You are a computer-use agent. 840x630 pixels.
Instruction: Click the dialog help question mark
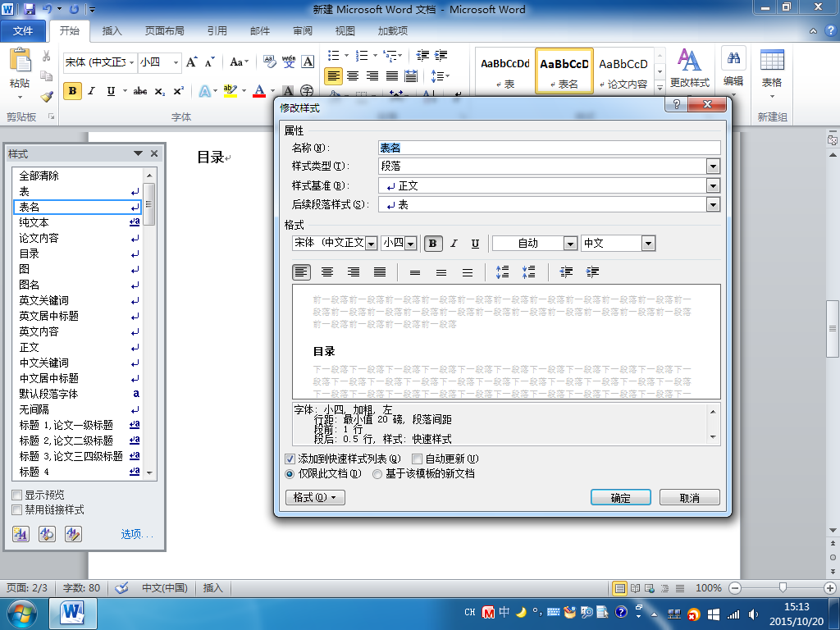[x=677, y=104]
